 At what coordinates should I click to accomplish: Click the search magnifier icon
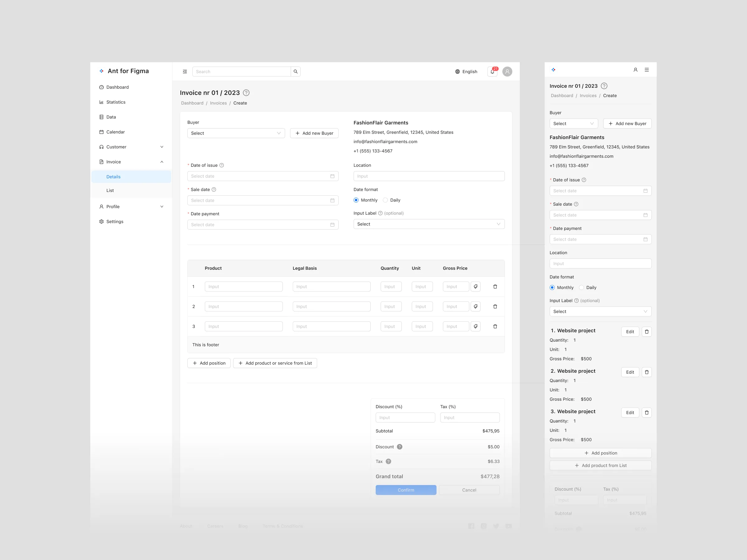(295, 72)
